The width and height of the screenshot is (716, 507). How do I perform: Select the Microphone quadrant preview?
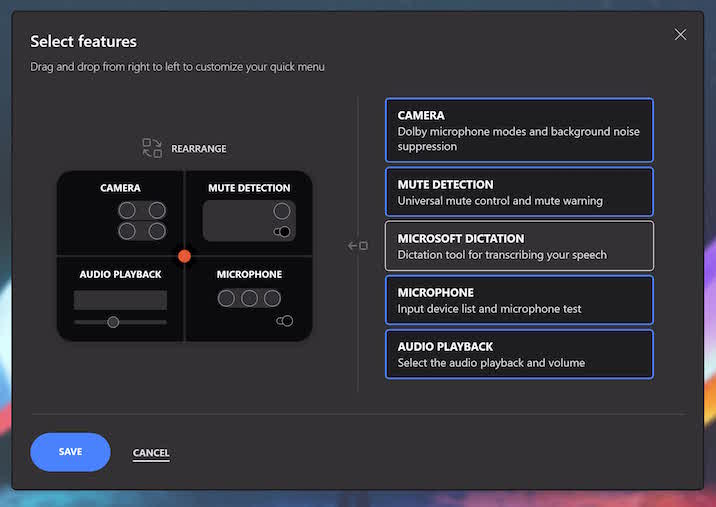point(249,299)
